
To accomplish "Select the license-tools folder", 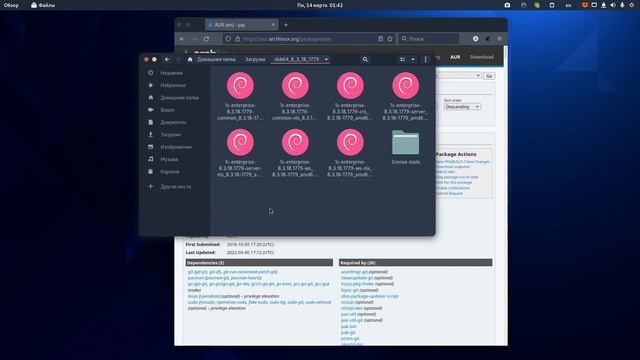I will (x=405, y=147).
